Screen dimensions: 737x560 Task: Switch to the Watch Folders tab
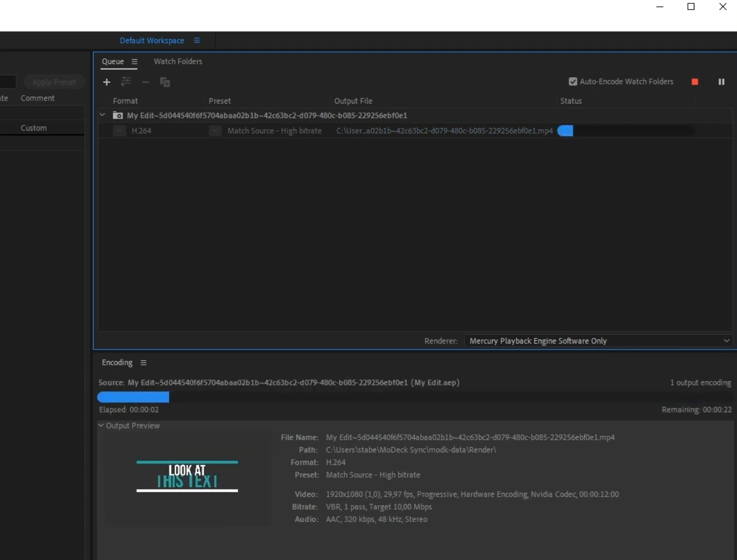(x=177, y=62)
